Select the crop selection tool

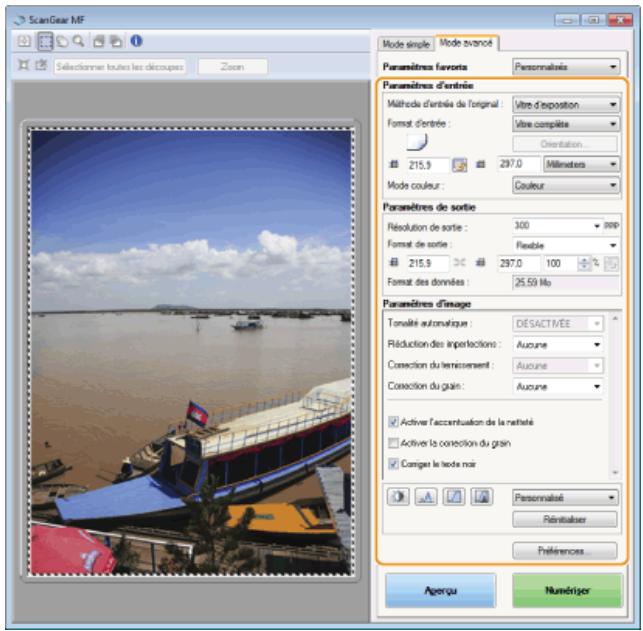coord(45,41)
